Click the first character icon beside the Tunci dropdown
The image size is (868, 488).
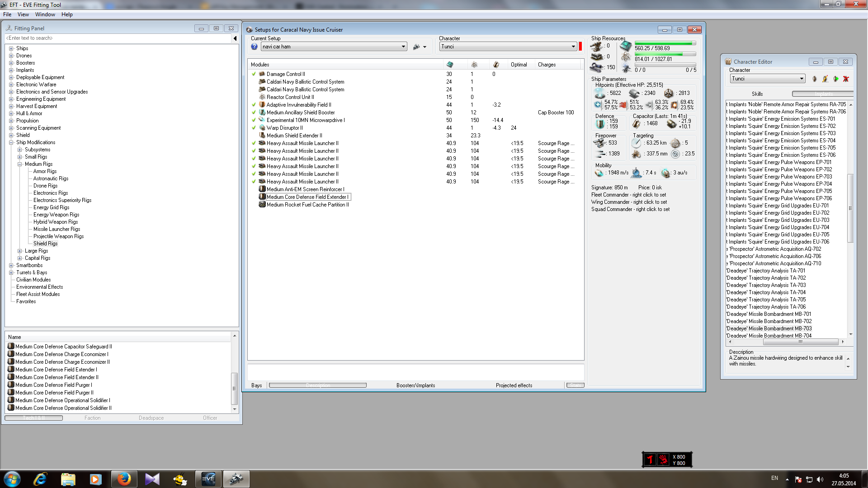point(815,79)
